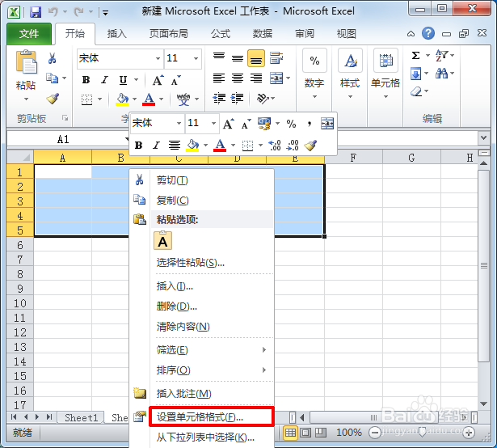Toggle the highlighted bottom align button

(x=256, y=58)
